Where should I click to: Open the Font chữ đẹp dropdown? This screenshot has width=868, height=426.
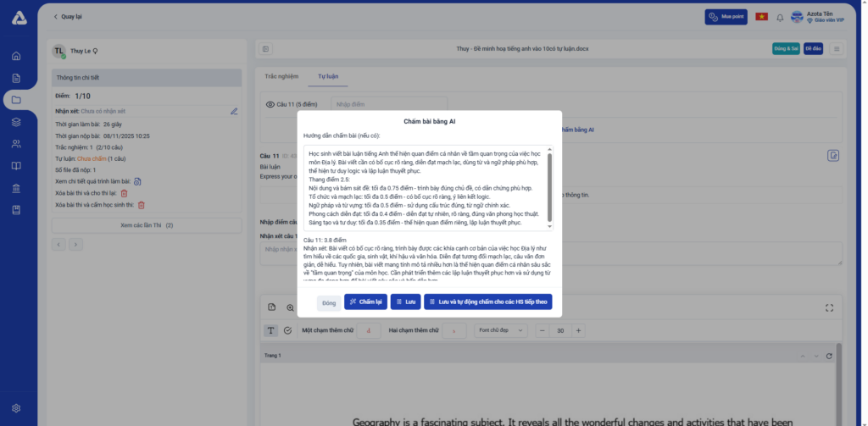pyautogui.click(x=498, y=329)
